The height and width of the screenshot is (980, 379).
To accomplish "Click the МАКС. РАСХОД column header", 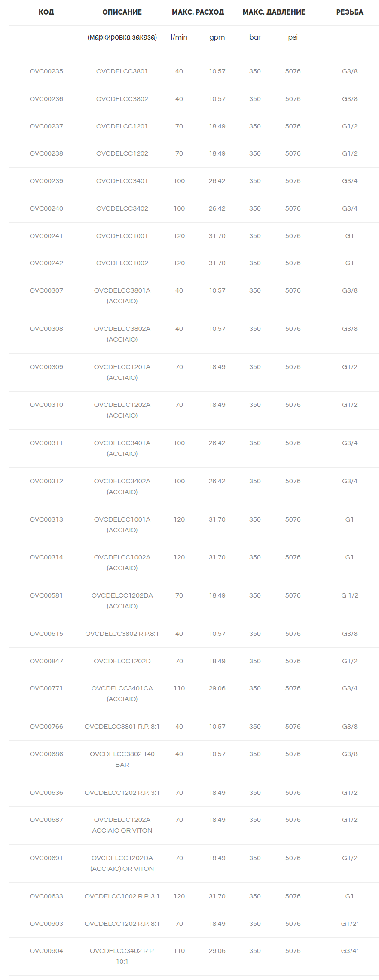I will [x=198, y=12].
